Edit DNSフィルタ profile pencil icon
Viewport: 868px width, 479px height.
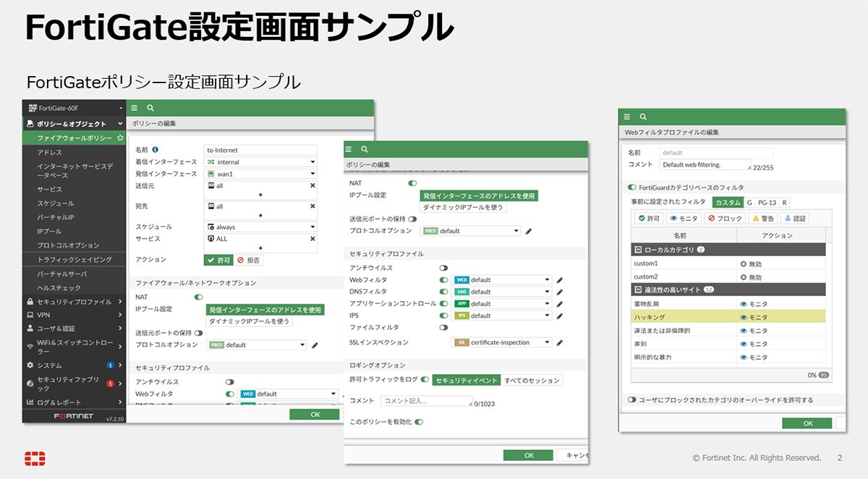(x=560, y=292)
